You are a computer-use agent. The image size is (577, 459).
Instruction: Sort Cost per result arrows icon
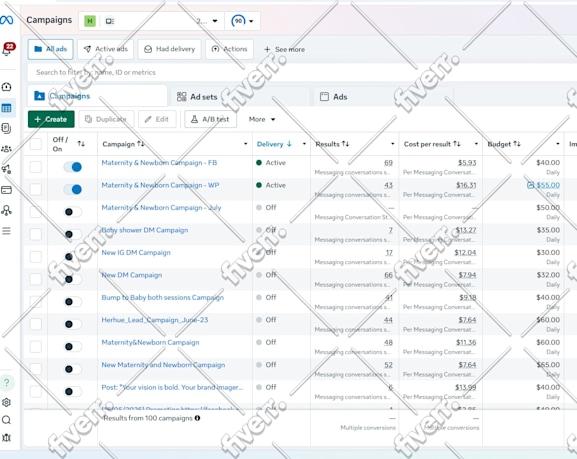point(457,144)
